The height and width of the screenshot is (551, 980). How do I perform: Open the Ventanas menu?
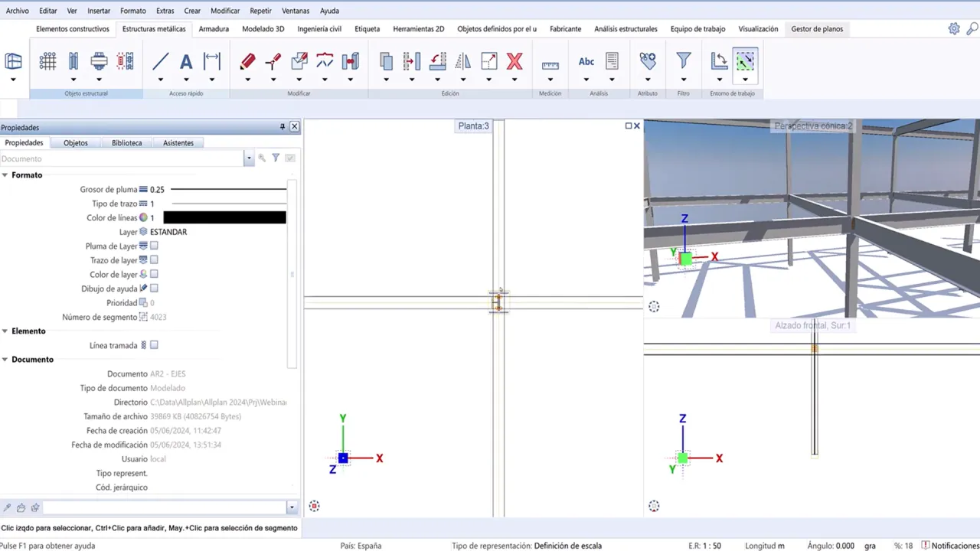(296, 11)
